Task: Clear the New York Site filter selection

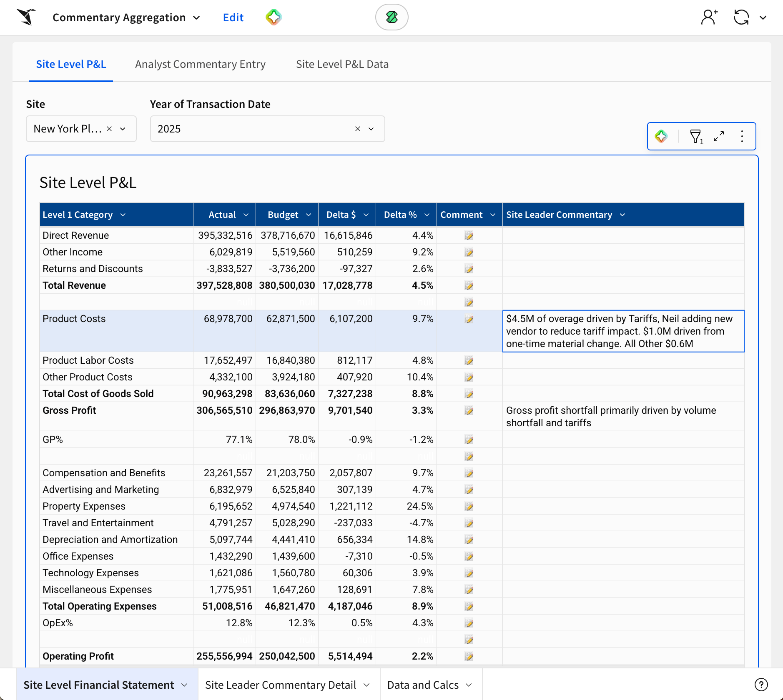Action: point(109,129)
